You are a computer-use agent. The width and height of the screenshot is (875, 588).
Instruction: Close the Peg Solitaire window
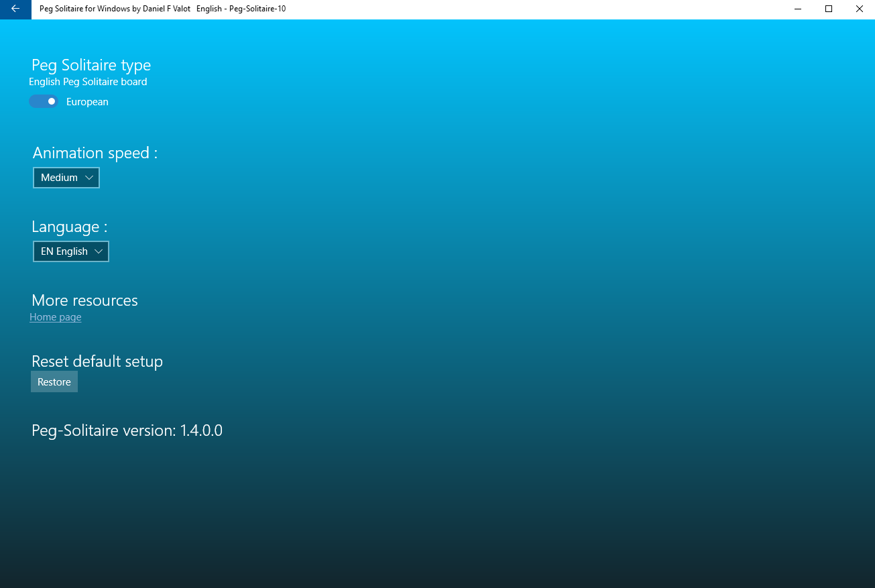pos(860,9)
